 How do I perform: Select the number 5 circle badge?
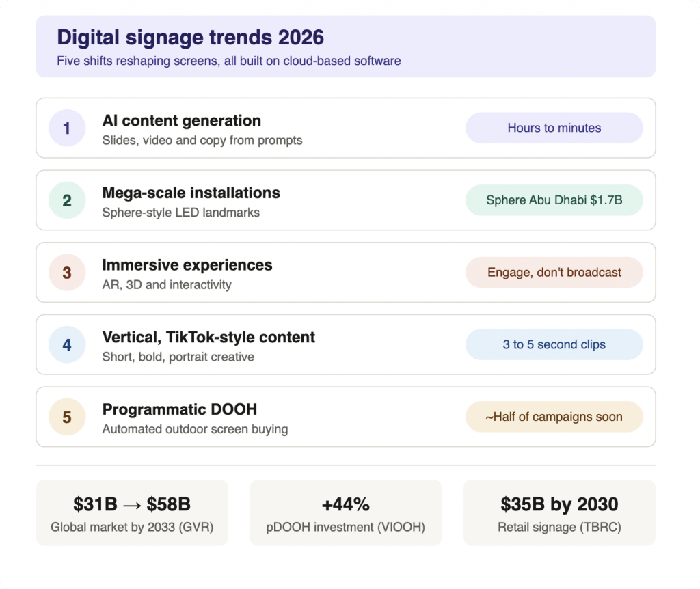pos(67,417)
